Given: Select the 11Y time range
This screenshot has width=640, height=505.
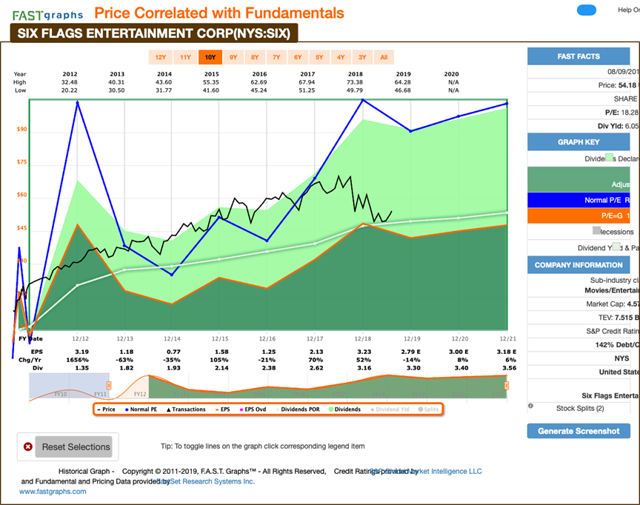Looking at the screenshot, I should click(185, 57).
